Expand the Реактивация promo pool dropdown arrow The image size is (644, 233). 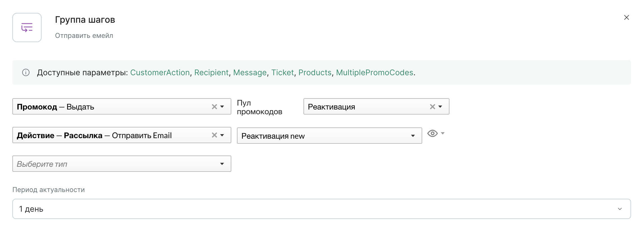tap(440, 107)
